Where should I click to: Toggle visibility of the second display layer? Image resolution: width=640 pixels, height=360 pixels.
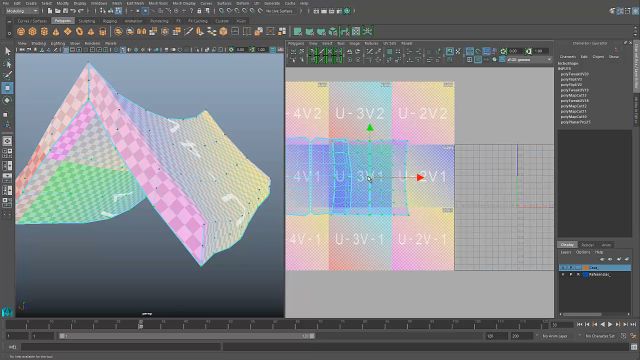(563, 275)
